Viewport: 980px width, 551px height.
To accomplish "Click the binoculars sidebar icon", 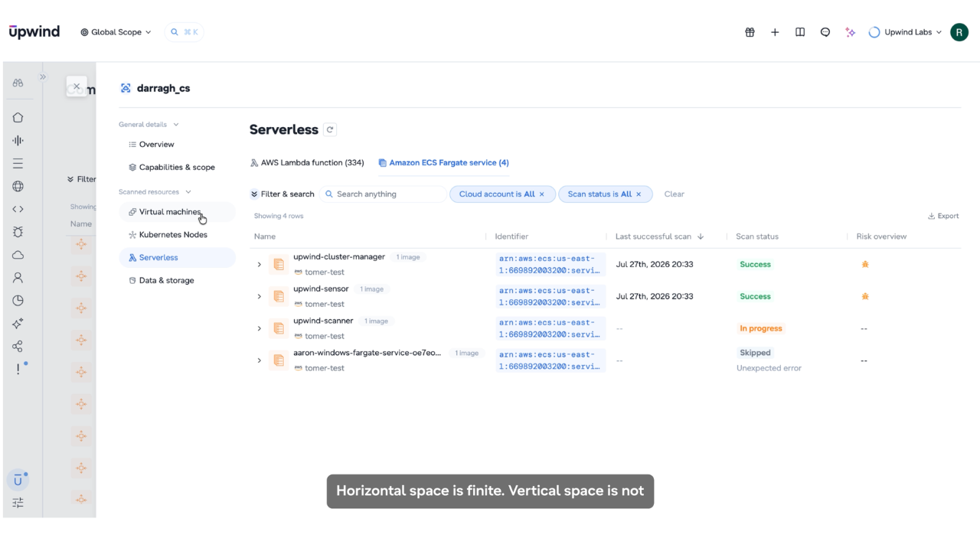I will click(x=18, y=83).
